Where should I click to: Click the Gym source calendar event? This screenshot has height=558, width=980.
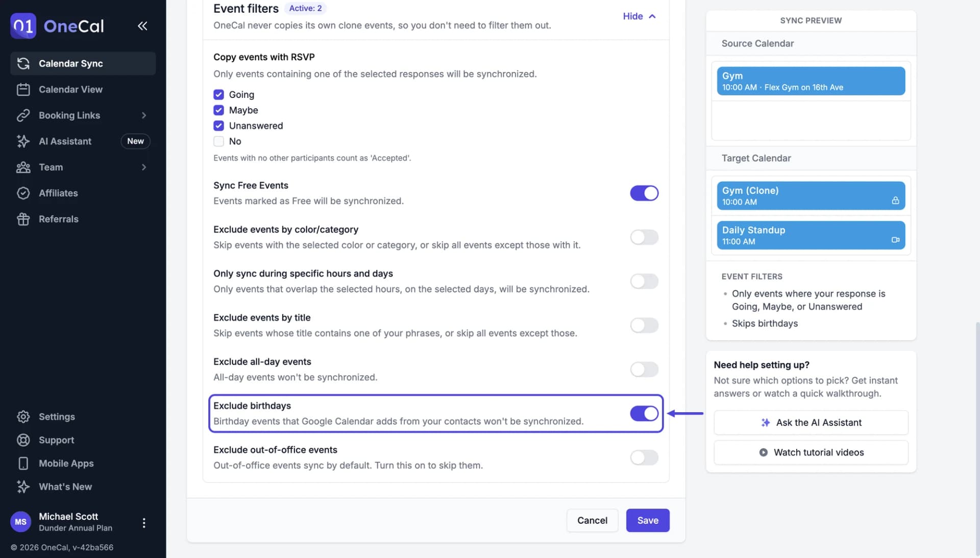point(811,81)
